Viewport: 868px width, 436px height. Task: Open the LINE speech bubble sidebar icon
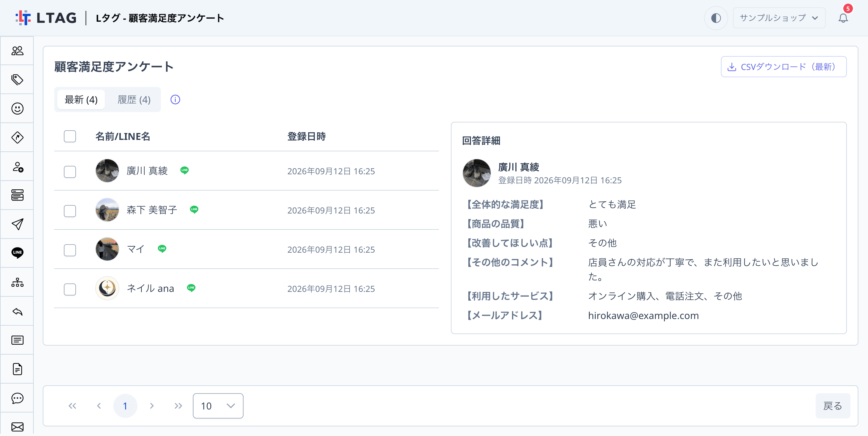click(17, 253)
